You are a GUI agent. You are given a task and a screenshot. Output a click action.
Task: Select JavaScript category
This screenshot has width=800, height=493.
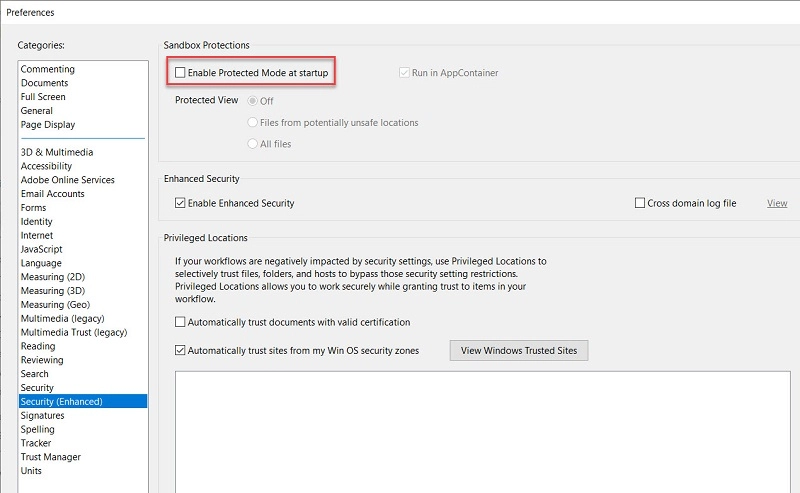(41, 249)
